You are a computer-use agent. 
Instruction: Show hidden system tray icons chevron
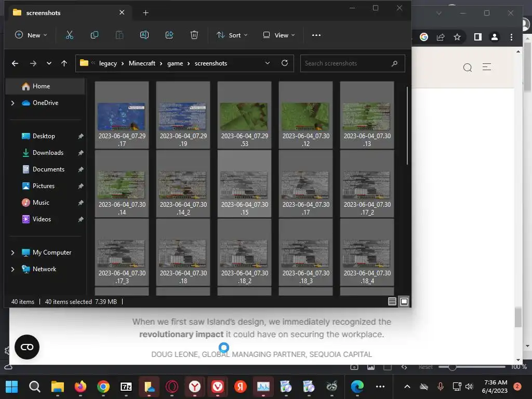(x=407, y=387)
